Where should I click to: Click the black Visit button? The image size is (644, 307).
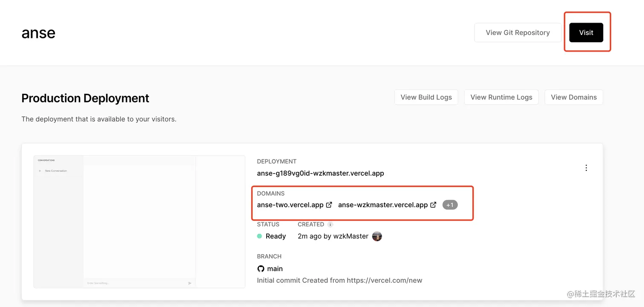click(586, 32)
